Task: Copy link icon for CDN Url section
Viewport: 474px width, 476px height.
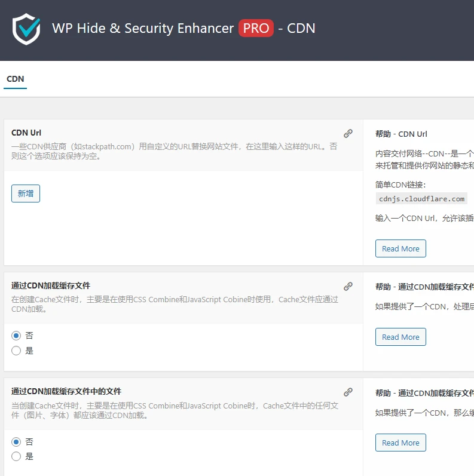Action: pyautogui.click(x=348, y=134)
